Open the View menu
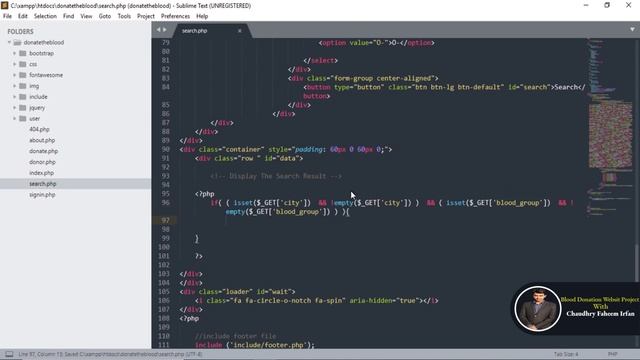Screen dimensions: 640x360 (x=86, y=16)
